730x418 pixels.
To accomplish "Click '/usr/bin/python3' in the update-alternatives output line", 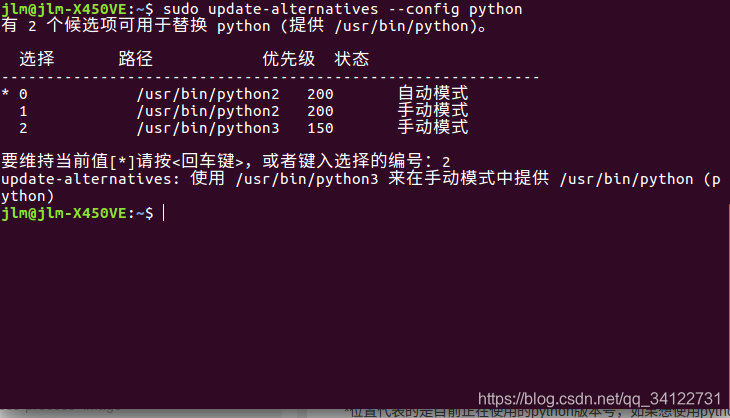I will [307, 180].
